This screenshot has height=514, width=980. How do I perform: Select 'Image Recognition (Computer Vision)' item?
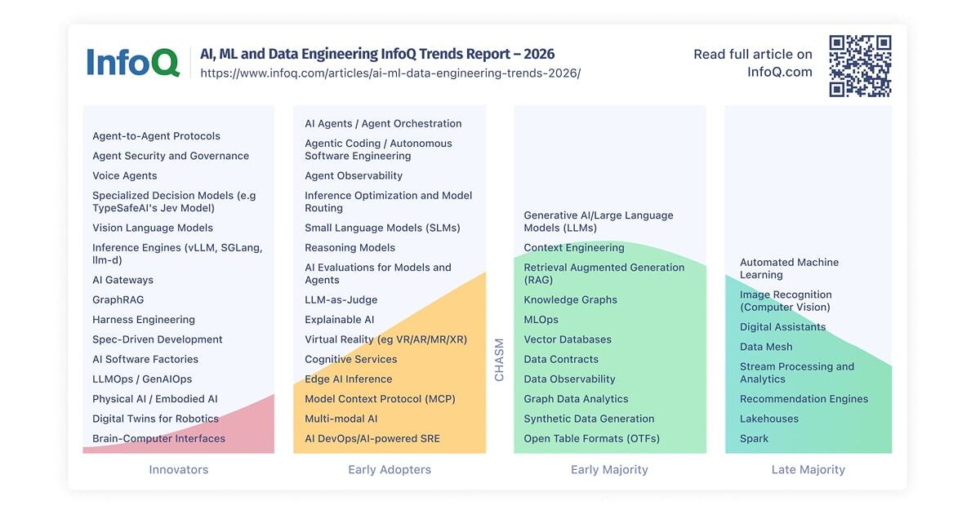786,301
